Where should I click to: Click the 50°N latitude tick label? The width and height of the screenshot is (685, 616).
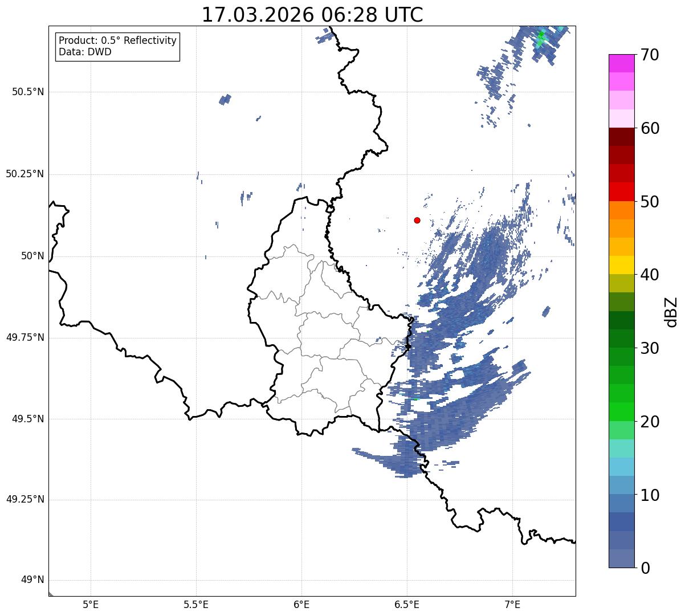pyautogui.click(x=32, y=256)
